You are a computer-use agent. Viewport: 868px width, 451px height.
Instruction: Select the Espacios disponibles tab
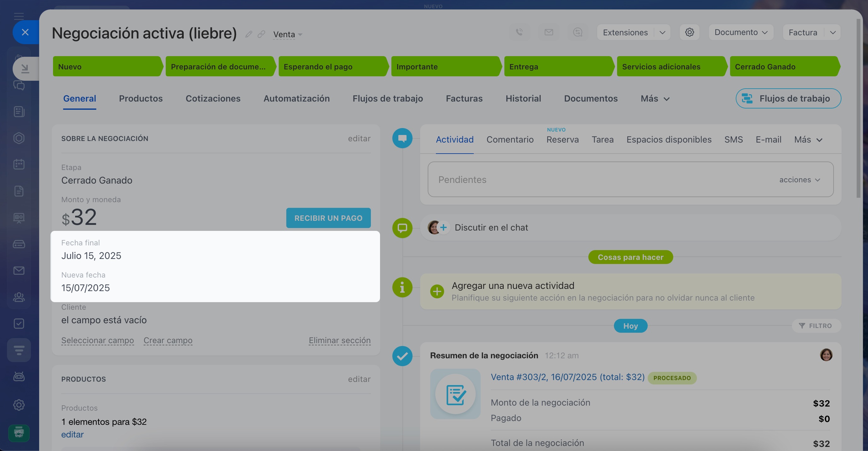point(669,140)
